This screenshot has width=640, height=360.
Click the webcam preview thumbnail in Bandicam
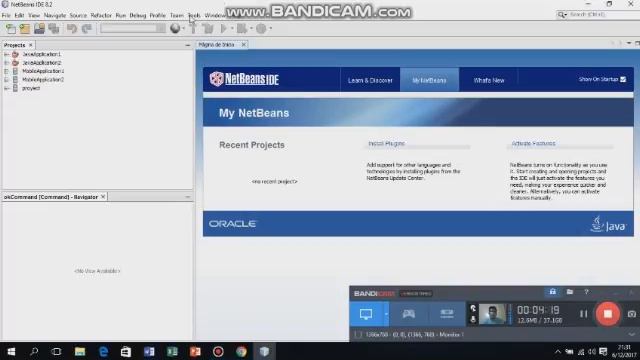point(492,314)
